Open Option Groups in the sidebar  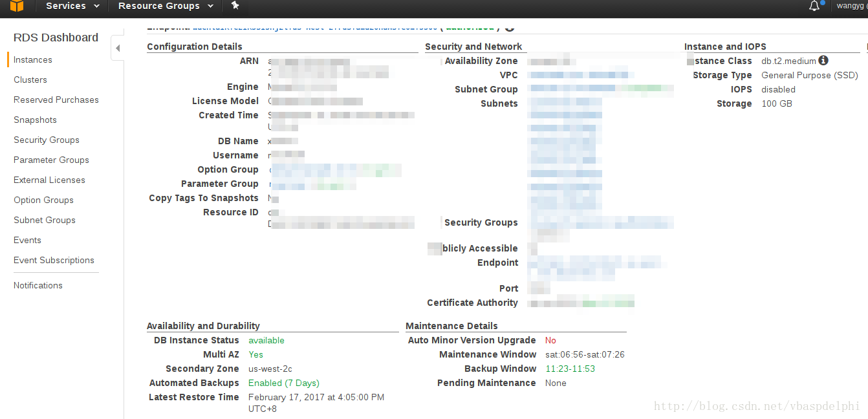[x=43, y=200]
